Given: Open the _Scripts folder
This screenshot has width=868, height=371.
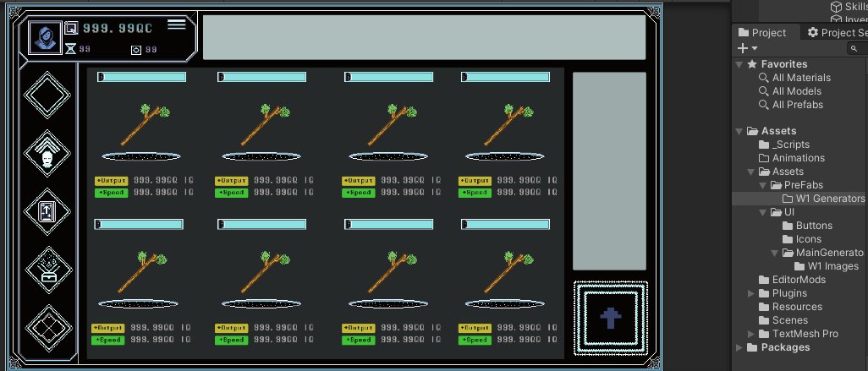Looking at the screenshot, I should click(x=784, y=145).
